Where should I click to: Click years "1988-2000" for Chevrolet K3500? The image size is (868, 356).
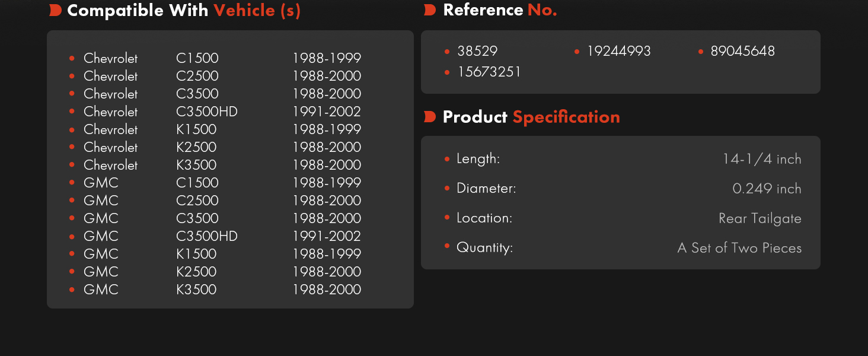(327, 165)
